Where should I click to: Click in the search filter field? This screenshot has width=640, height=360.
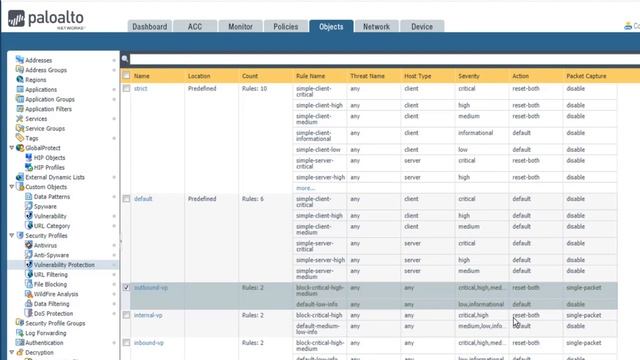pyautogui.click(x=384, y=59)
